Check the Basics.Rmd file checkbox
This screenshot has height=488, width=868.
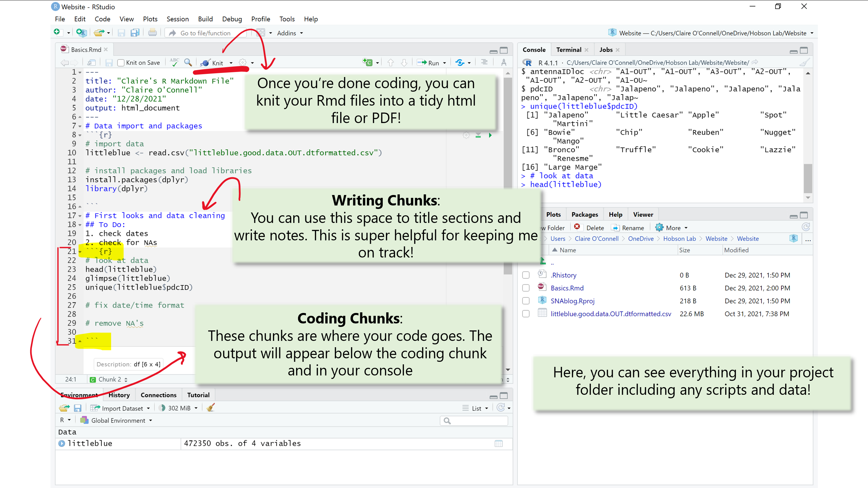[x=526, y=288]
